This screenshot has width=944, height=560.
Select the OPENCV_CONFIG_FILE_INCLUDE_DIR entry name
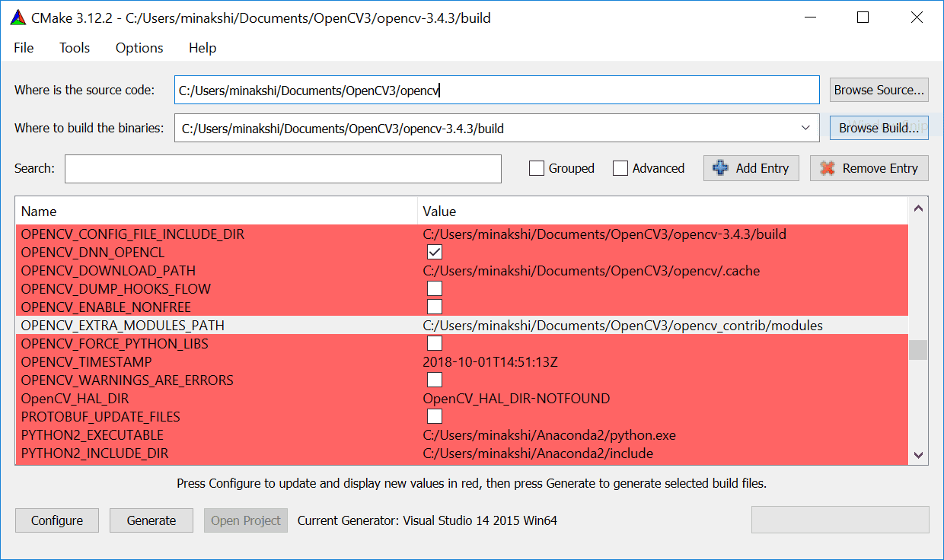pyautogui.click(x=132, y=234)
